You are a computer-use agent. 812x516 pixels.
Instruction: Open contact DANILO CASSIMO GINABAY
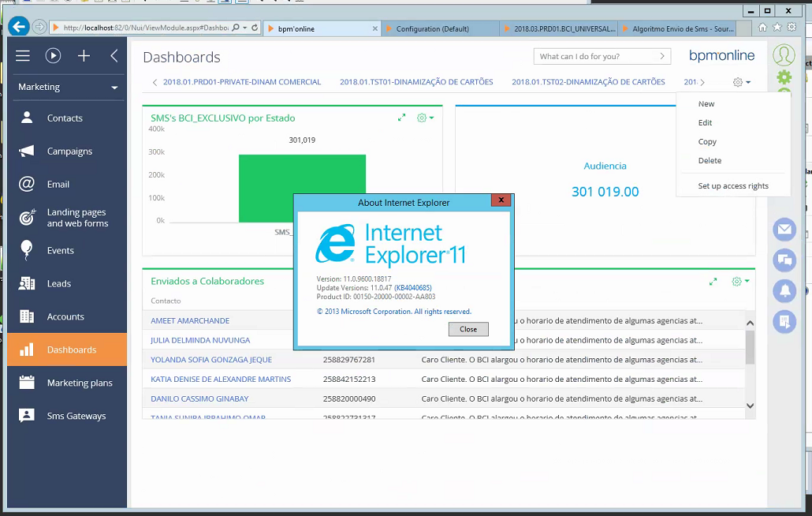(x=199, y=399)
